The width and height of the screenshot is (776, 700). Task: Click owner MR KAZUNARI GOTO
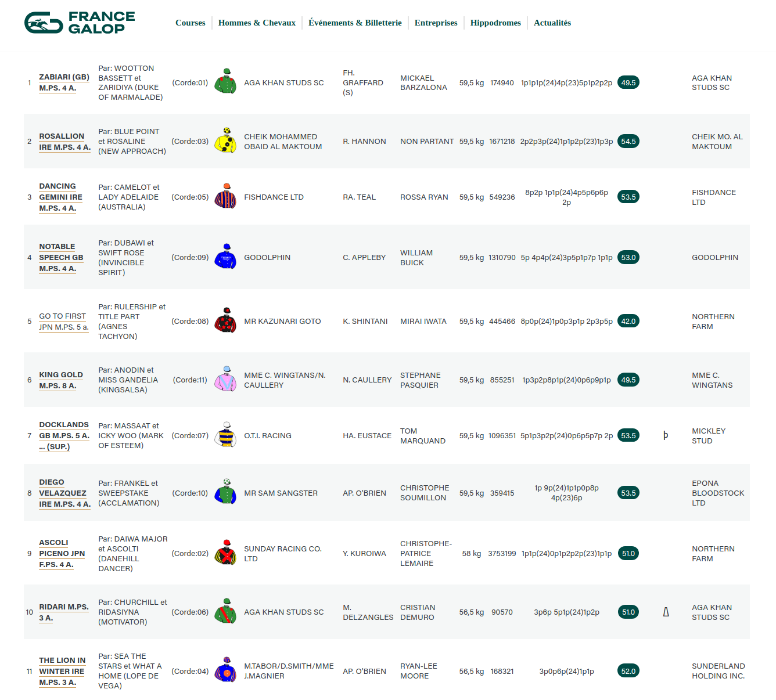(282, 321)
